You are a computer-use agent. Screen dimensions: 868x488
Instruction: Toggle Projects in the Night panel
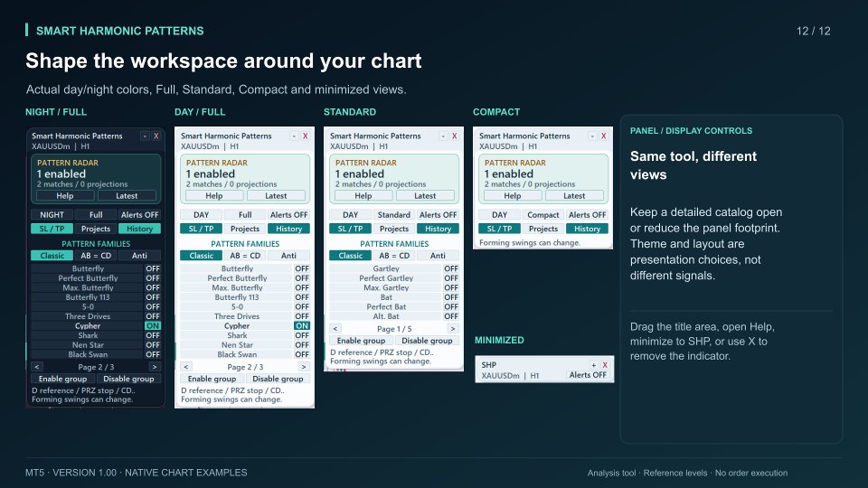point(96,229)
